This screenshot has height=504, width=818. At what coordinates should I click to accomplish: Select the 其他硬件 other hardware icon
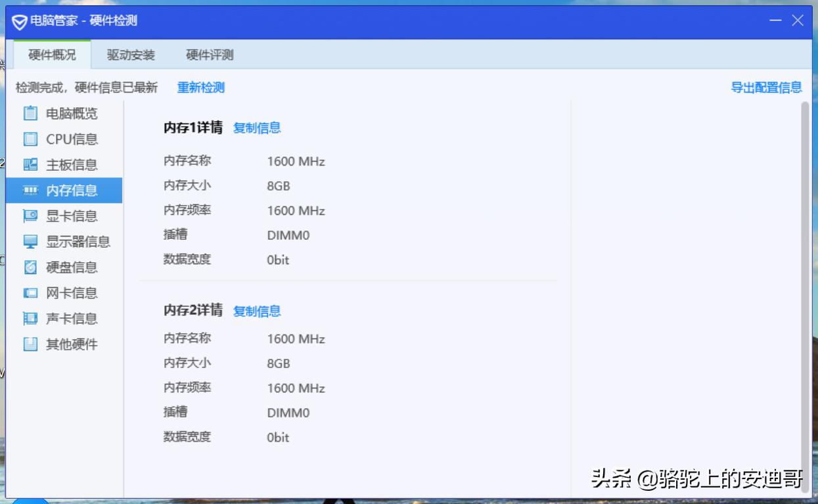coord(30,344)
